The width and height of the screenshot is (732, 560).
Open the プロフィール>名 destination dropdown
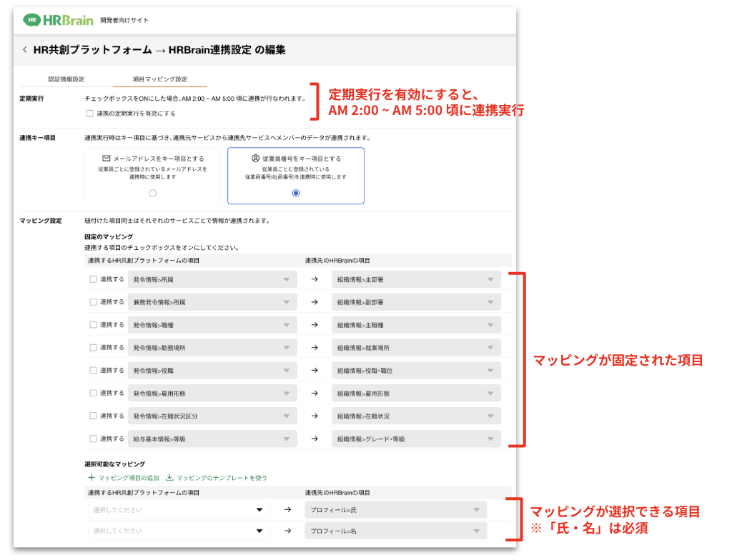(396, 531)
